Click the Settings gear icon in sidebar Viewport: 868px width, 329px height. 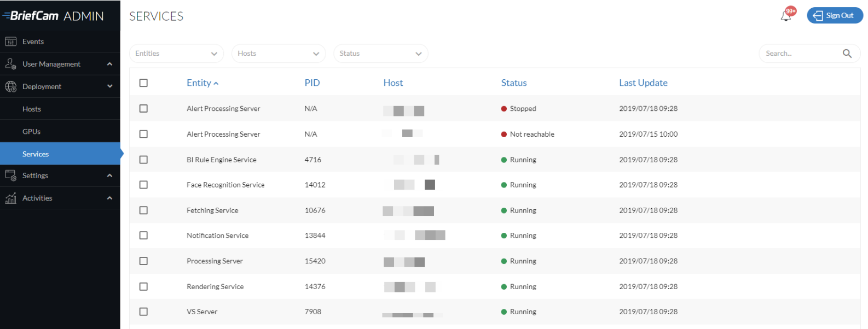[x=10, y=175]
